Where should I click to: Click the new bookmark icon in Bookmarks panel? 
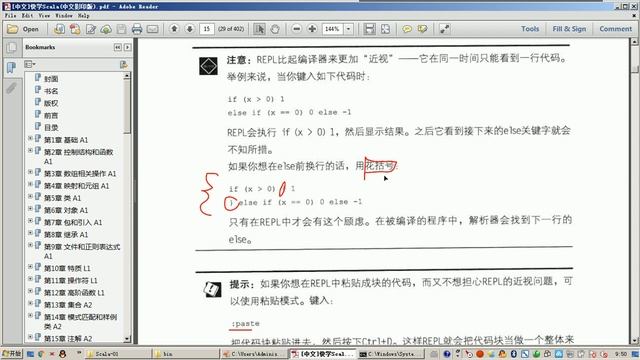click(x=124, y=64)
